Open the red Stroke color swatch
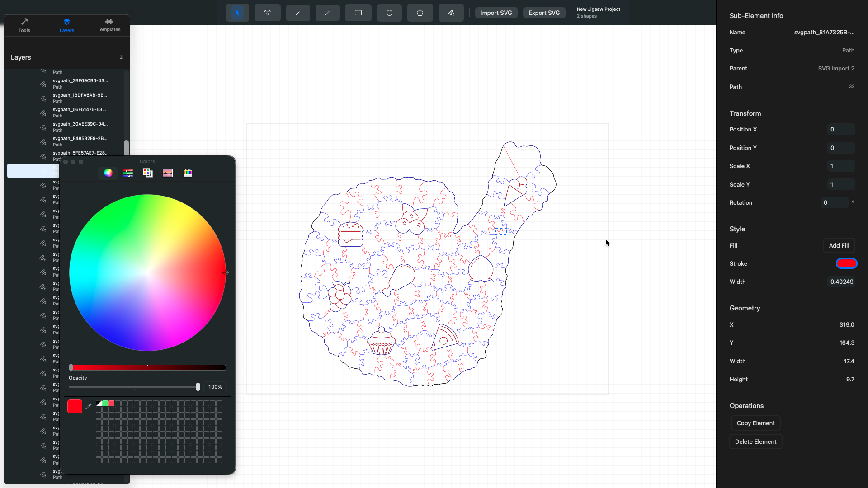 846,263
